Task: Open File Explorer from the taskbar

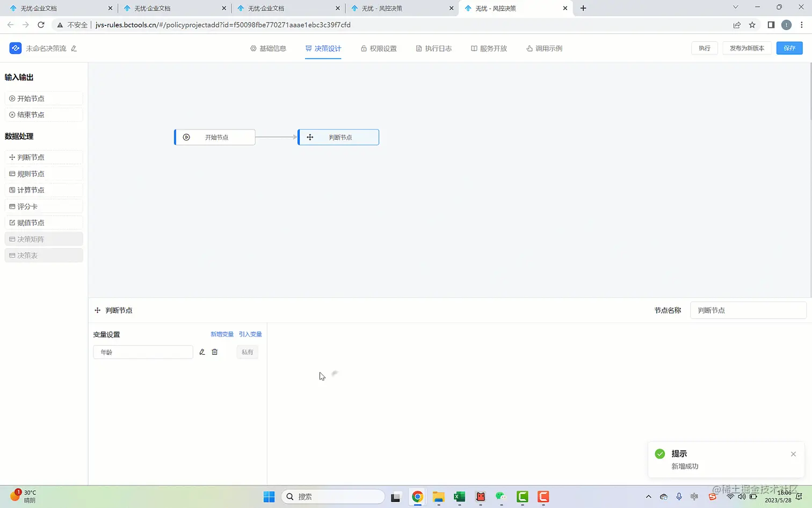Action: 438,497
